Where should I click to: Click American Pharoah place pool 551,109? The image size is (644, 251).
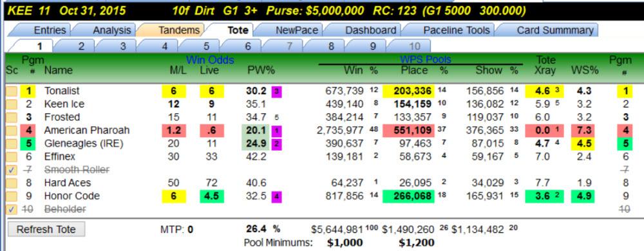[x=408, y=131]
